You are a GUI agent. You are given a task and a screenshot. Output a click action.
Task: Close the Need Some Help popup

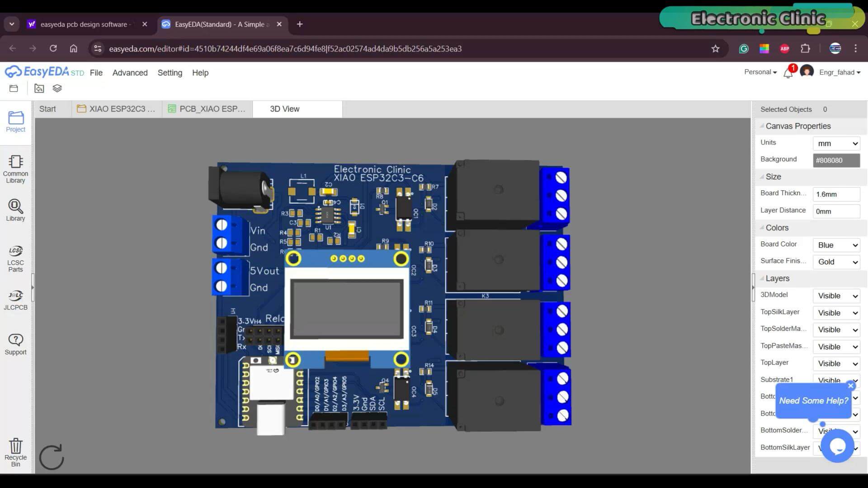(x=851, y=385)
